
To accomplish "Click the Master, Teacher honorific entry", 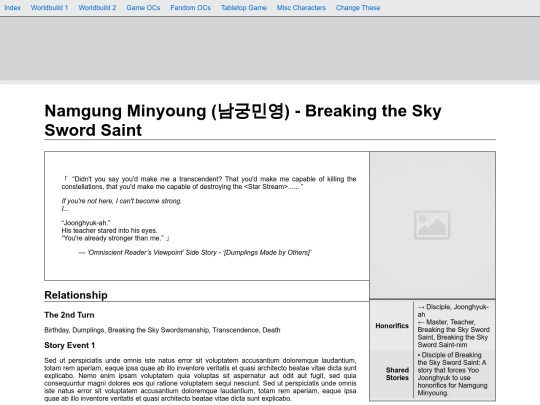I will click(x=453, y=333).
